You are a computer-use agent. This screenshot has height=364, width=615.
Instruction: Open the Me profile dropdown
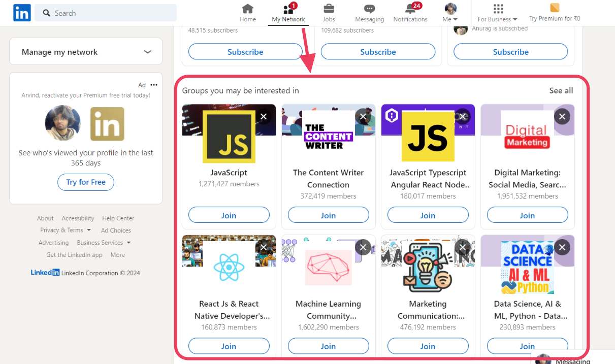[x=450, y=13]
